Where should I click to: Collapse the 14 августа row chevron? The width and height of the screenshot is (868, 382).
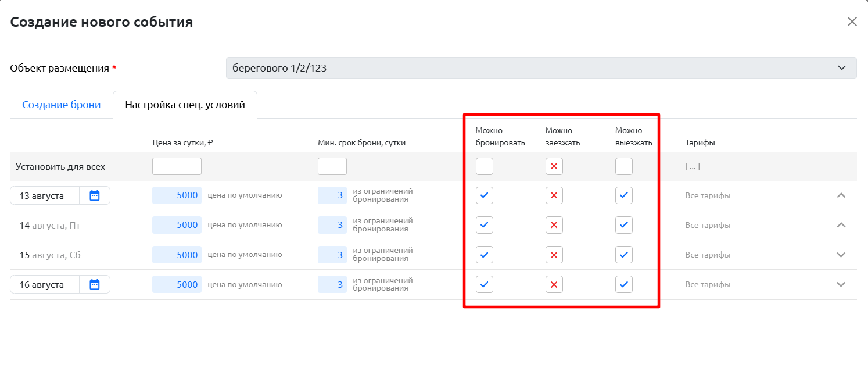tap(841, 225)
